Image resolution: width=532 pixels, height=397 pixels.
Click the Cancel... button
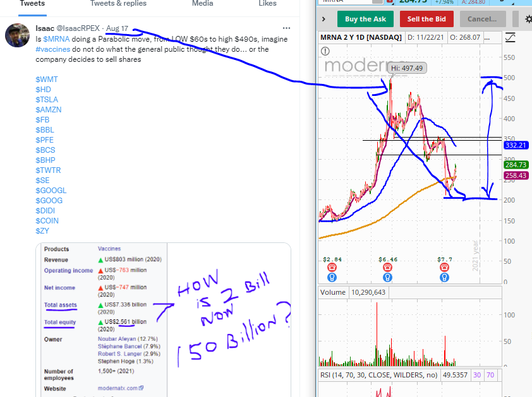pos(482,19)
